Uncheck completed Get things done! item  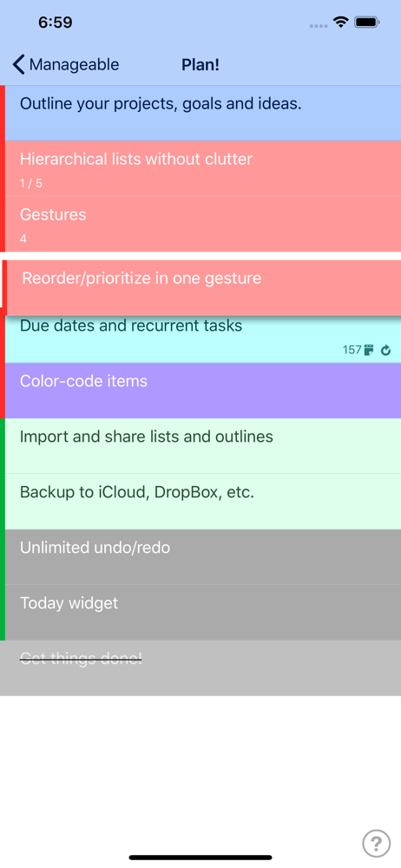pyautogui.click(x=200, y=667)
